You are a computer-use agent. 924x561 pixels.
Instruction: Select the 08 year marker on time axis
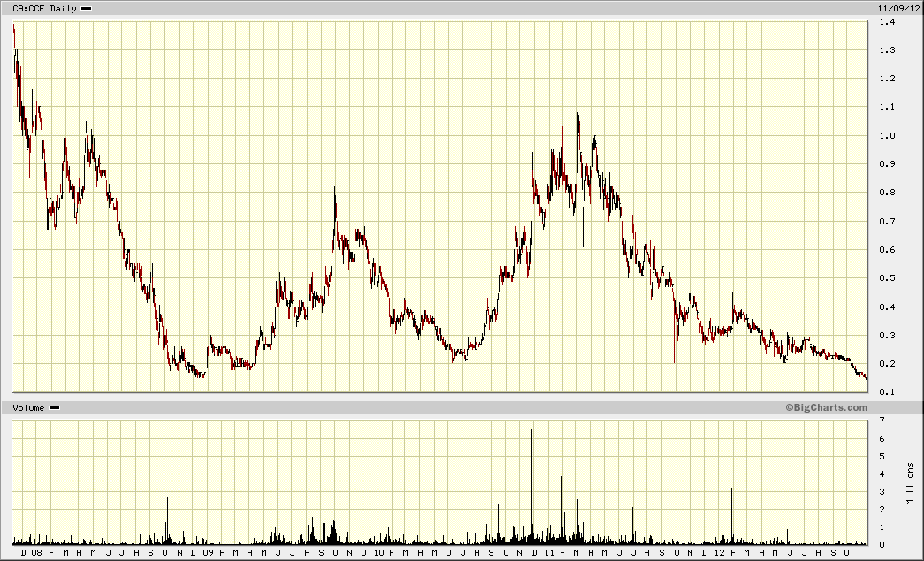point(36,553)
